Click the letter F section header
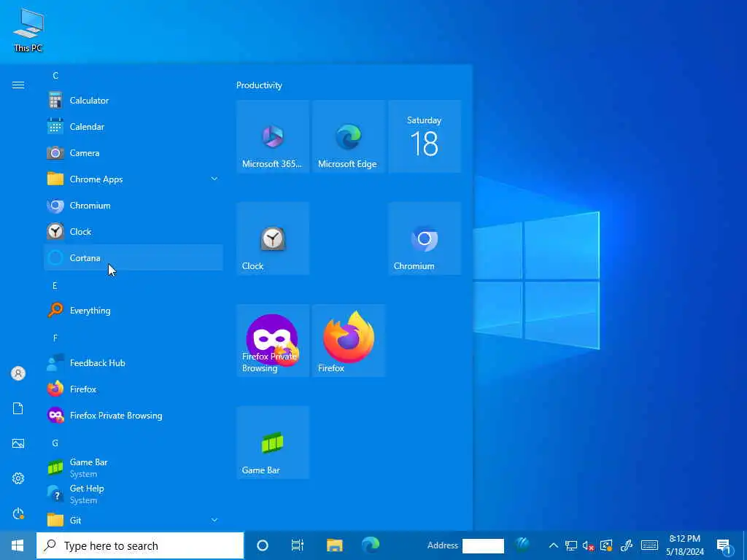747x560 pixels. (55, 338)
